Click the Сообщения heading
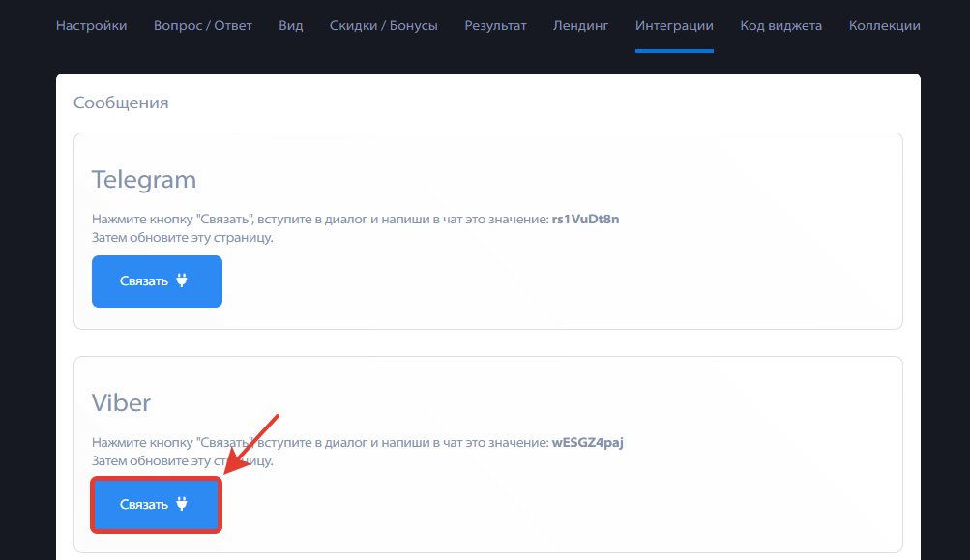 (x=121, y=103)
